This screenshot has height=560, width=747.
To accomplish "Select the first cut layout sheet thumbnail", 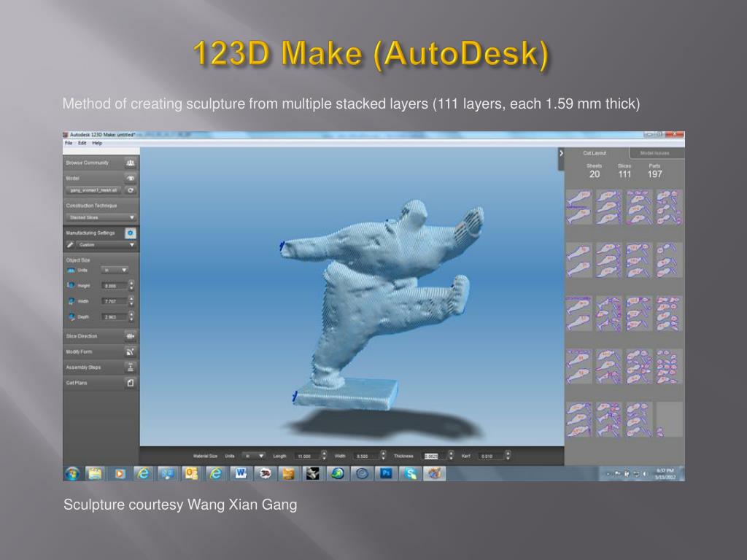I will tap(578, 207).
